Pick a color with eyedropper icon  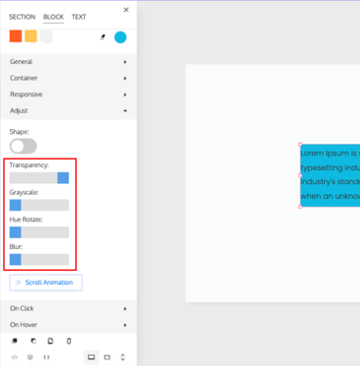tap(103, 37)
